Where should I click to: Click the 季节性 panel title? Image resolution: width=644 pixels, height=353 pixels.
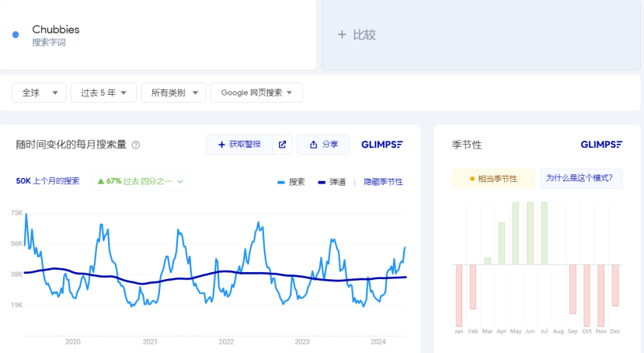(467, 145)
